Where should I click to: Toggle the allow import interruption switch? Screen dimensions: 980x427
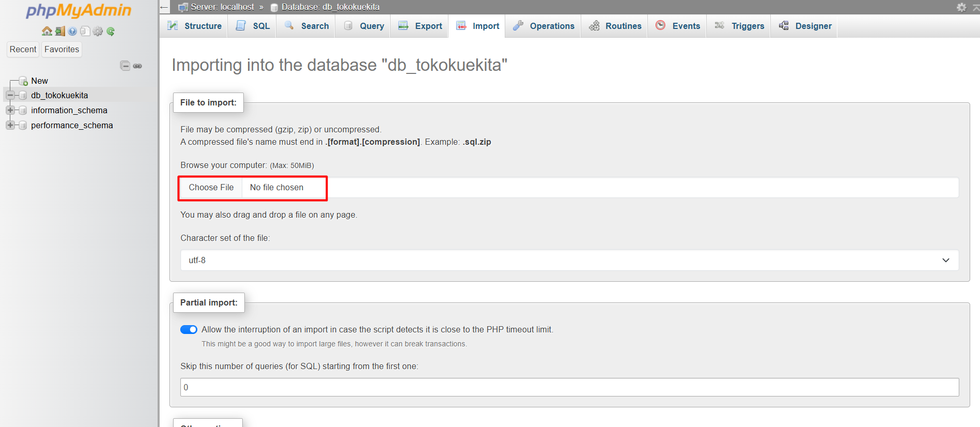189,329
